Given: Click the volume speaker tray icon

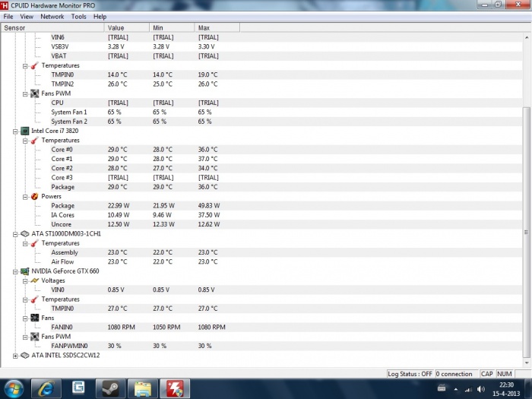Looking at the screenshot, I should pyautogui.click(x=480, y=389).
